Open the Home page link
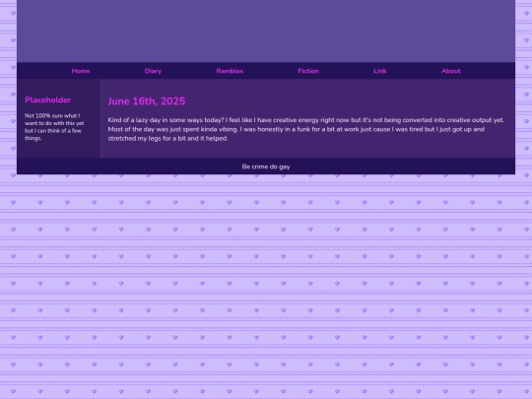 [81, 71]
